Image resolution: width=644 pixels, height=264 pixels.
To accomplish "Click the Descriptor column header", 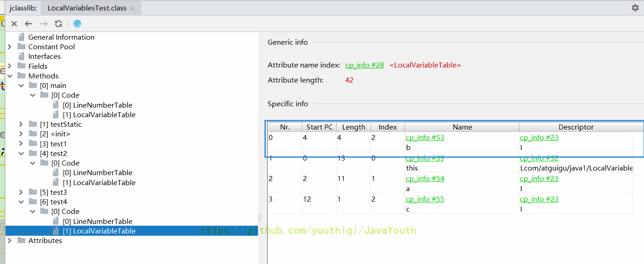I will click(x=576, y=127).
